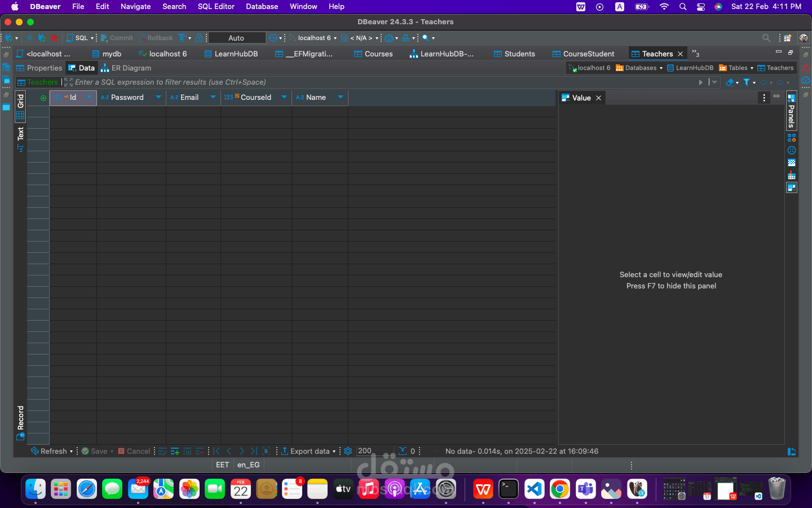The height and width of the screenshot is (508, 812).
Task: Click the clear filter eraser icon
Action: click(x=730, y=82)
